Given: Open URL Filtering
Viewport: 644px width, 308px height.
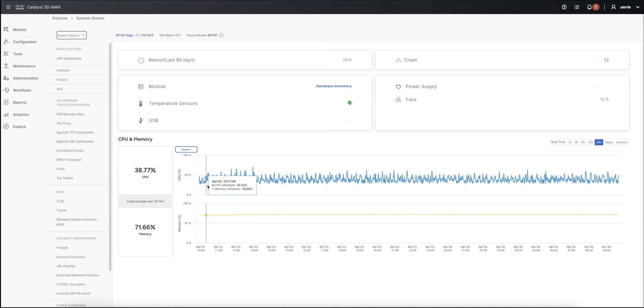Looking at the screenshot, I should pos(66,266).
